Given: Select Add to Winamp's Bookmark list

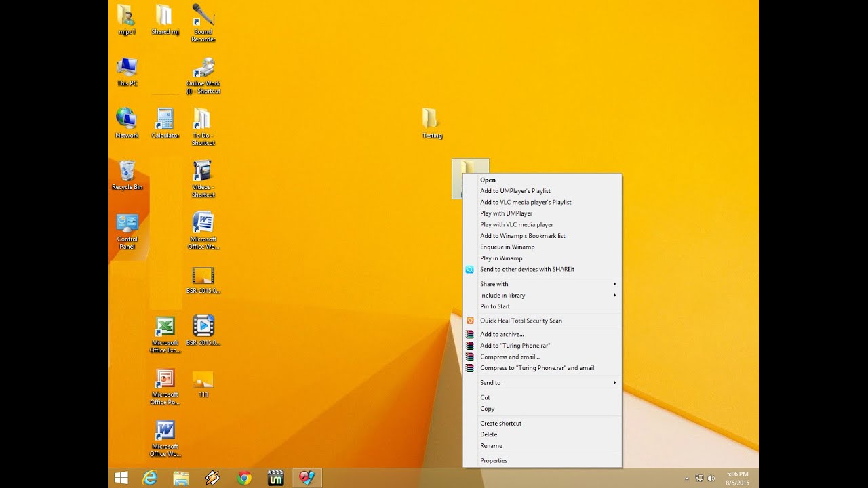Looking at the screenshot, I should (x=542, y=236).
